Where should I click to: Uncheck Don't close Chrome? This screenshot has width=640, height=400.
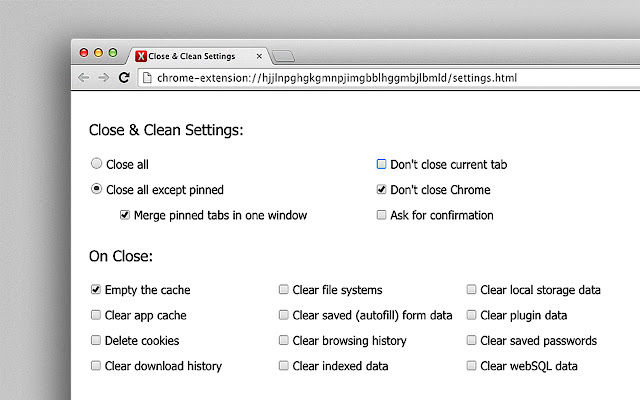(381, 189)
